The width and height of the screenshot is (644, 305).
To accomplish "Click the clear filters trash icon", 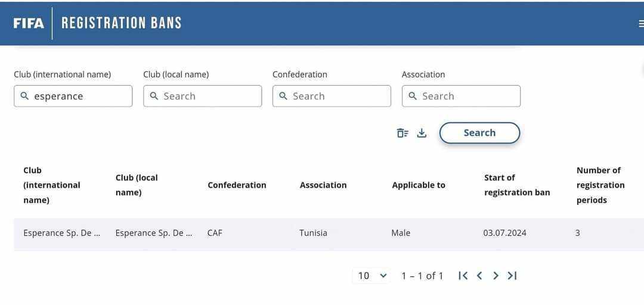I will coord(402,133).
